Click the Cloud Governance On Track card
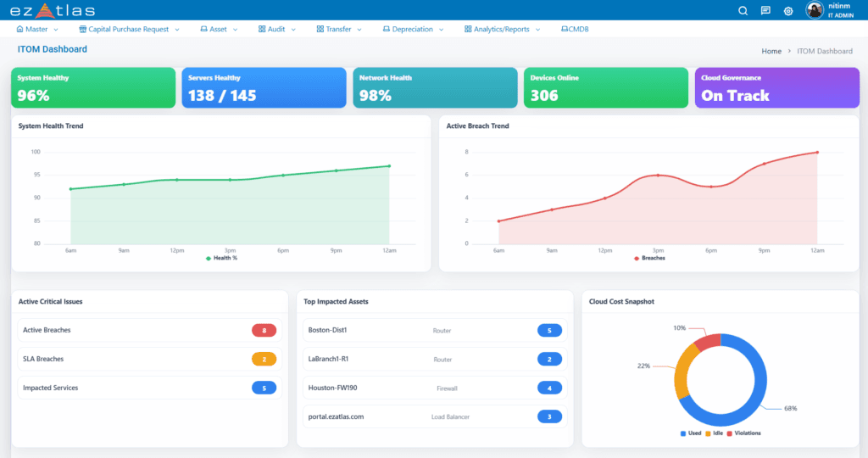The image size is (868, 458). coord(776,88)
